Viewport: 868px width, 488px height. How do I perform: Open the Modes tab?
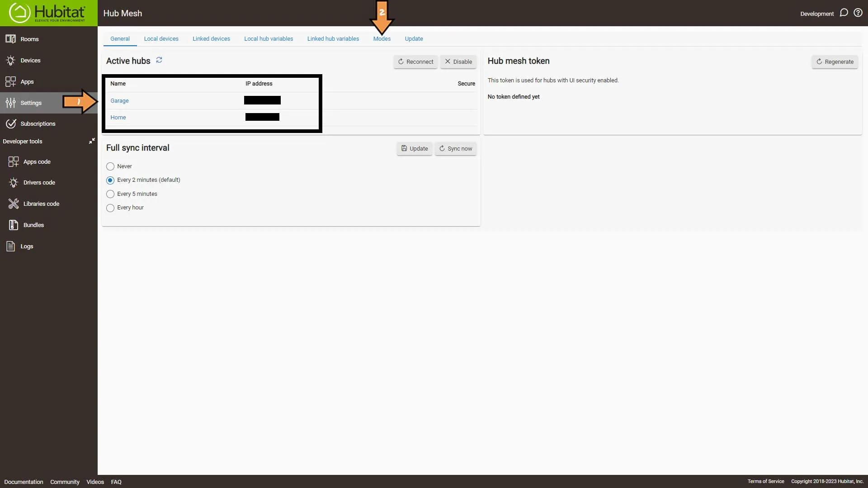click(382, 39)
